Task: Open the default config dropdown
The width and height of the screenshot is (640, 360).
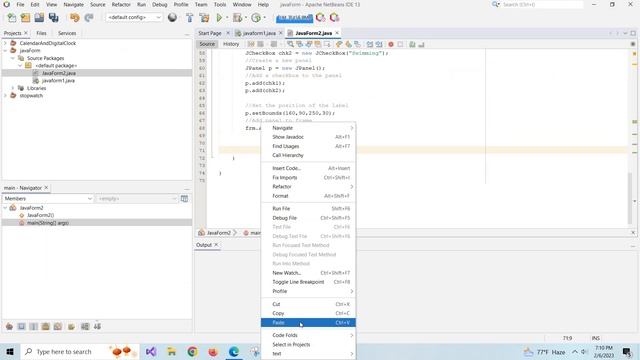Action: click(x=134, y=18)
